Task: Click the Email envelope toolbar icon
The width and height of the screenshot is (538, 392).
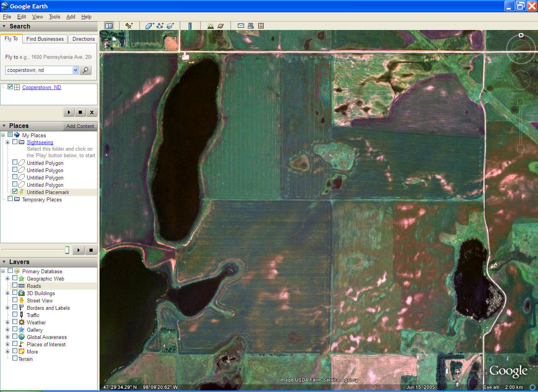Action: coord(241,26)
